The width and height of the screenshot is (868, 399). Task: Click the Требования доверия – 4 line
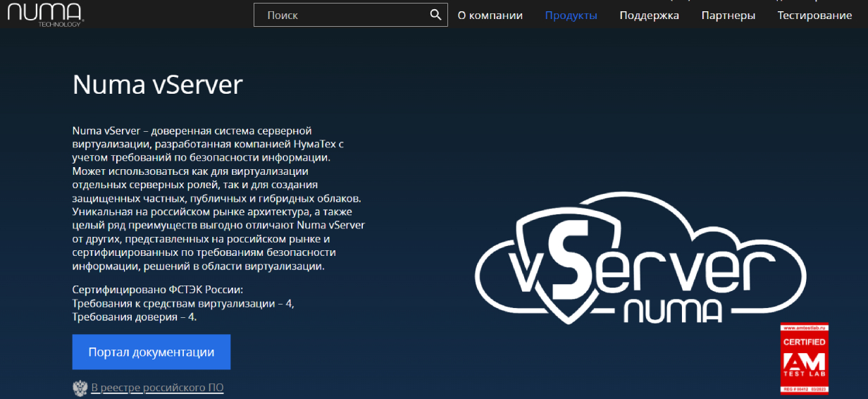[x=134, y=317]
